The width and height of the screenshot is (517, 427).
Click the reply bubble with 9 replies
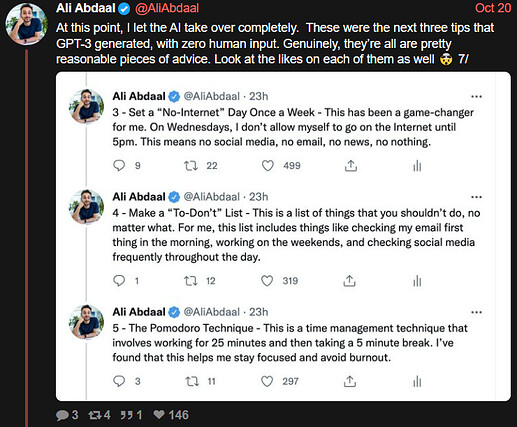coord(119,165)
